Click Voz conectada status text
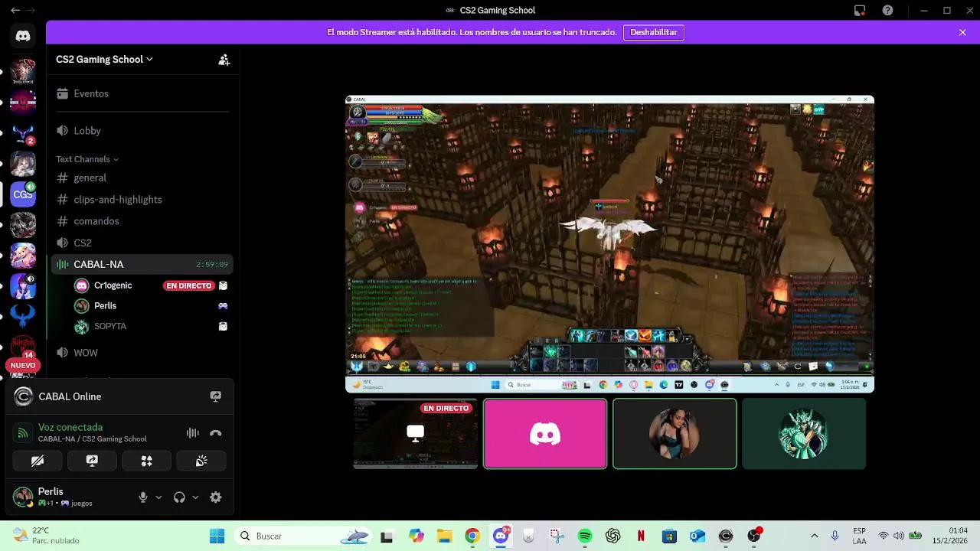This screenshot has height=551, width=980. (x=70, y=427)
